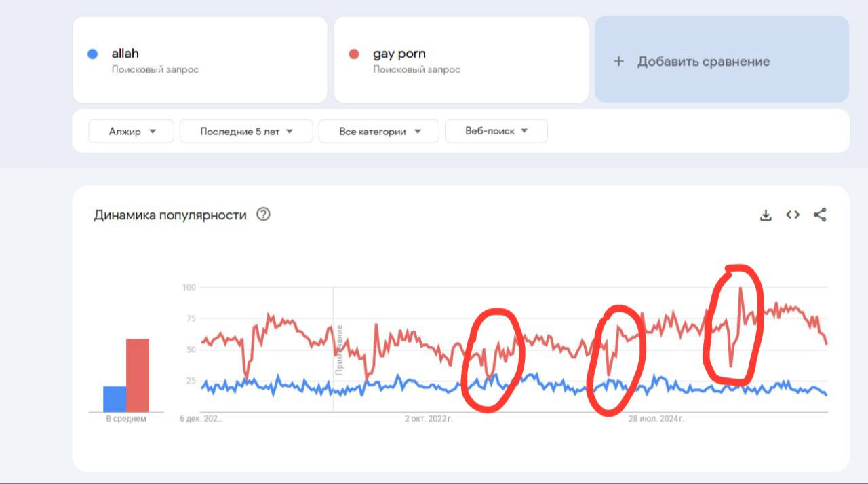Viewport: 868px width, 484px height.
Task: Click the 2 окт. 2022 г. axis label
Action: (429, 419)
